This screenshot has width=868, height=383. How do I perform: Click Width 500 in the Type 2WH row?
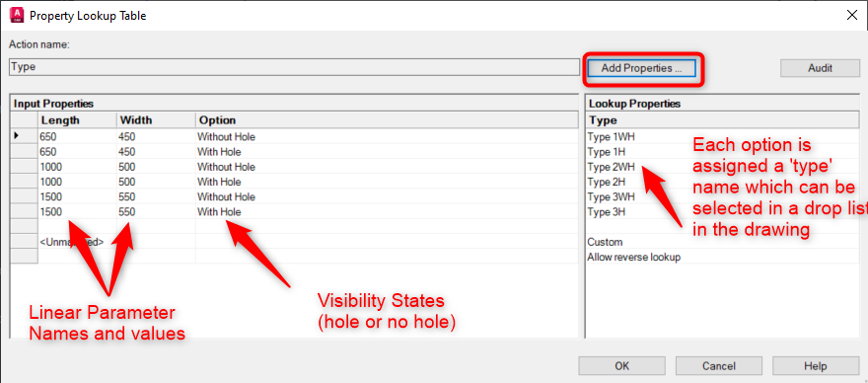pyautogui.click(x=156, y=166)
